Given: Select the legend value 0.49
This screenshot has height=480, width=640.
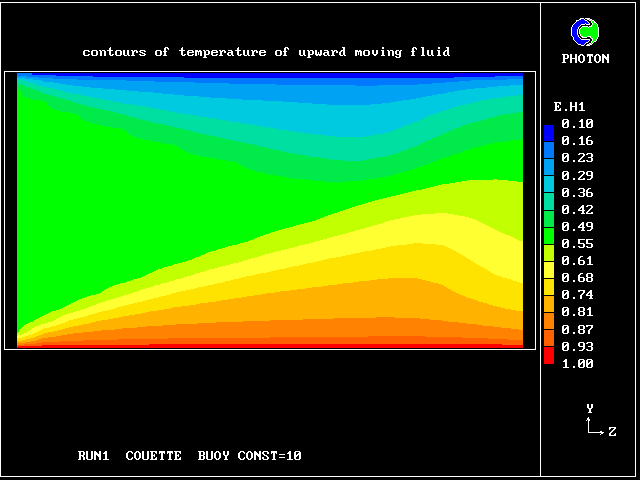Looking at the screenshot, I should point(577,226).
